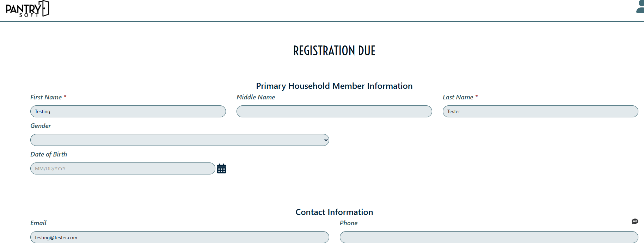Screen dimensions: 644x246
Task: Focus the Email field with testing@tester.com
Action: tap(179, 237)
